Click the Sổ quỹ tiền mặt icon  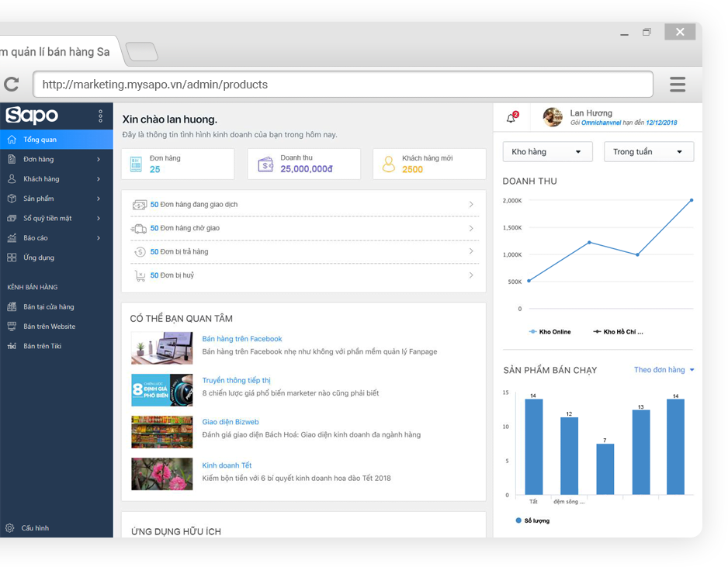12,218
